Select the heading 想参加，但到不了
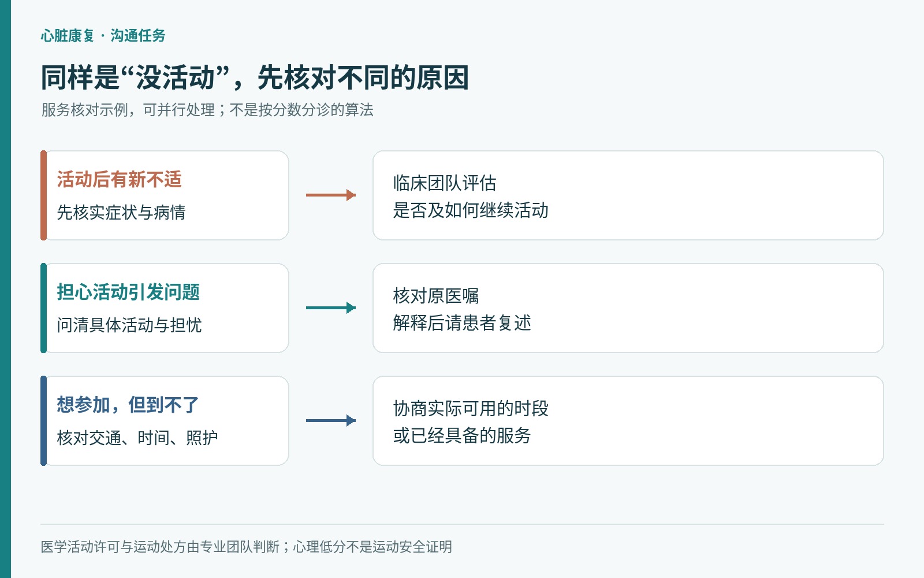The image size is (924, 578). click(x=128, y=405)
